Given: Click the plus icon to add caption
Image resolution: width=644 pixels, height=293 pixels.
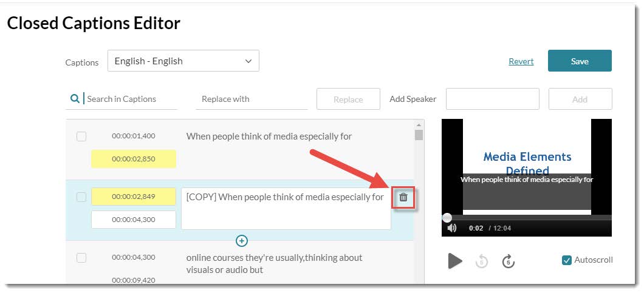Looking at the screenshot, I should point(241,241).
